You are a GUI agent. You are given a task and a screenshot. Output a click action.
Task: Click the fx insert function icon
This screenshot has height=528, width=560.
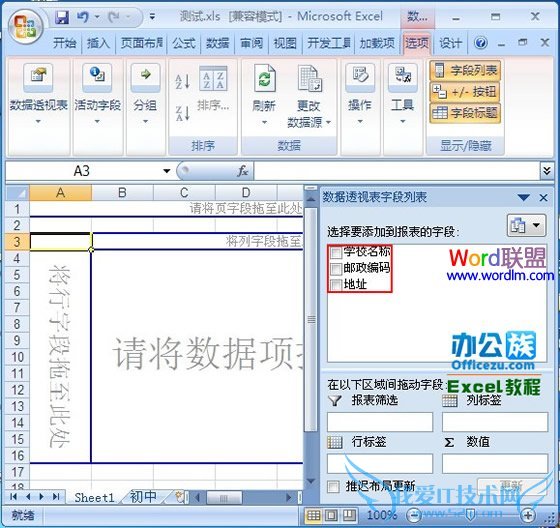[x=242, y=171]
